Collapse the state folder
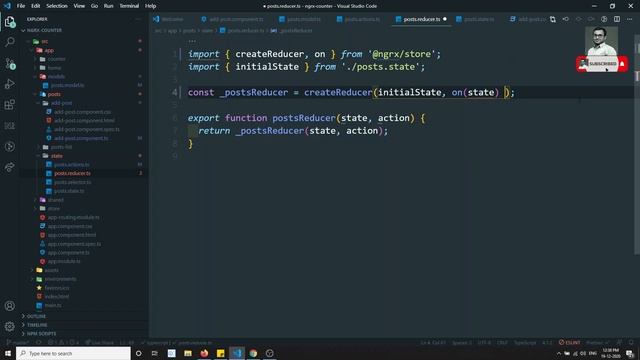The image size is (640, 360). pos(57,156)
